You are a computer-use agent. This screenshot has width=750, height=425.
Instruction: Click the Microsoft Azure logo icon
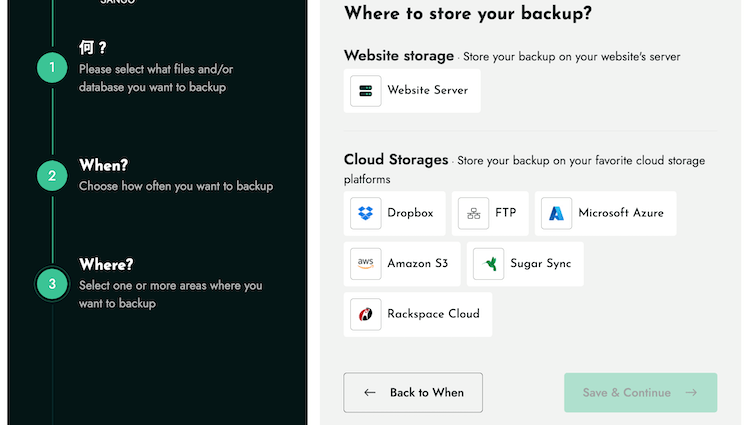pos(557,213)
